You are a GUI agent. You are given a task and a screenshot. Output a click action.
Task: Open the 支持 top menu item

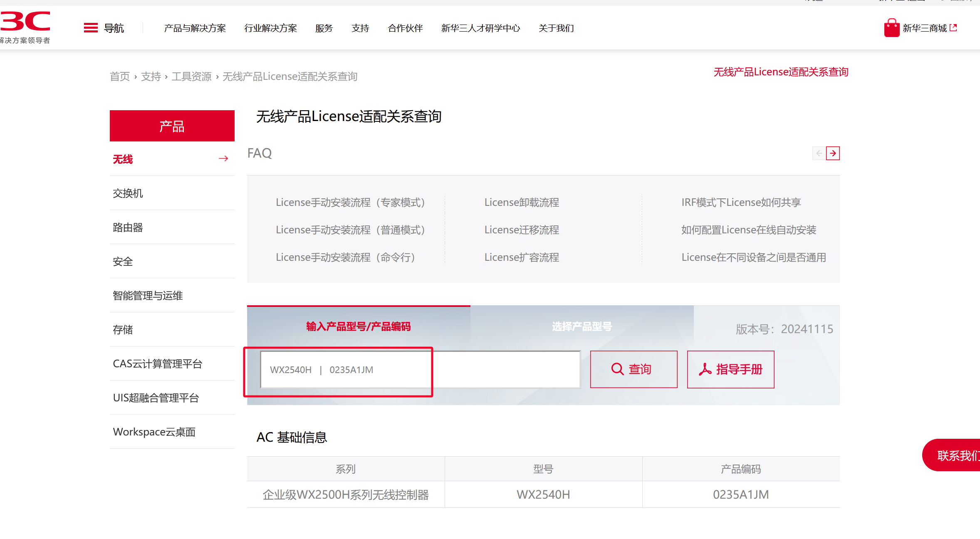click(360, 28)
